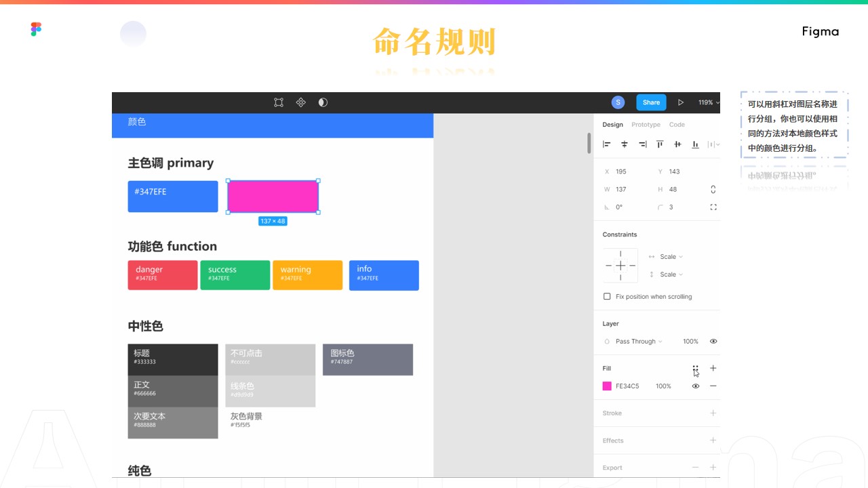Align selection to top edge
This screenshot has width=868, height=488.
pos(660,144)
